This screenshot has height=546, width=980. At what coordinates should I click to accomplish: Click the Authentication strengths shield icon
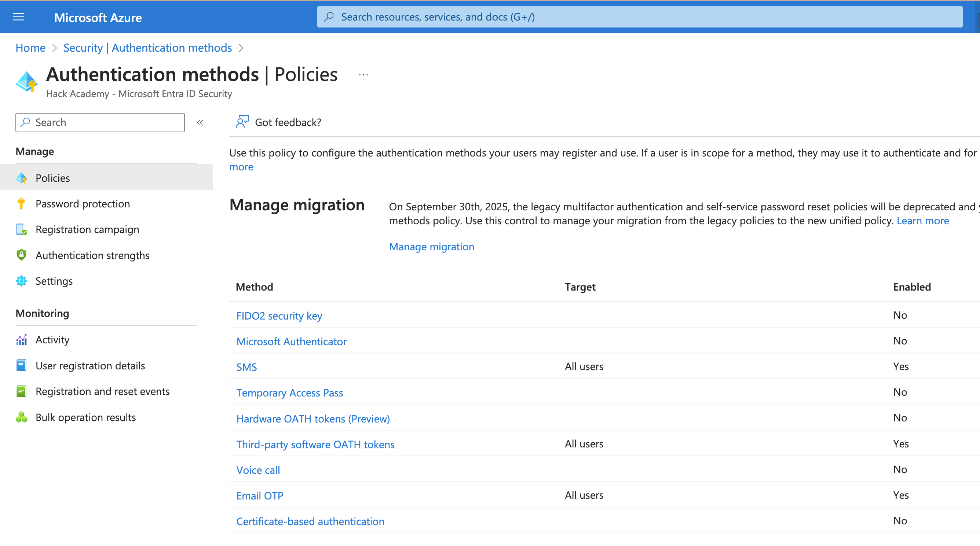[21, 255]
